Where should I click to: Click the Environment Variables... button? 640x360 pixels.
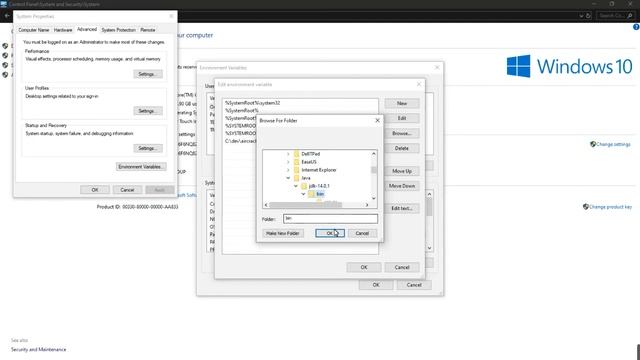point(141,167)
